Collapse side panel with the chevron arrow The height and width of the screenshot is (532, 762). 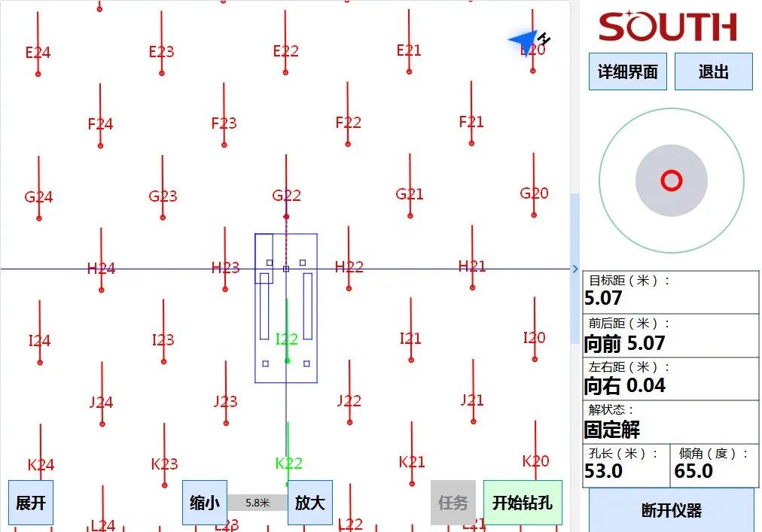pyautogui.click(x=575, y=269)
